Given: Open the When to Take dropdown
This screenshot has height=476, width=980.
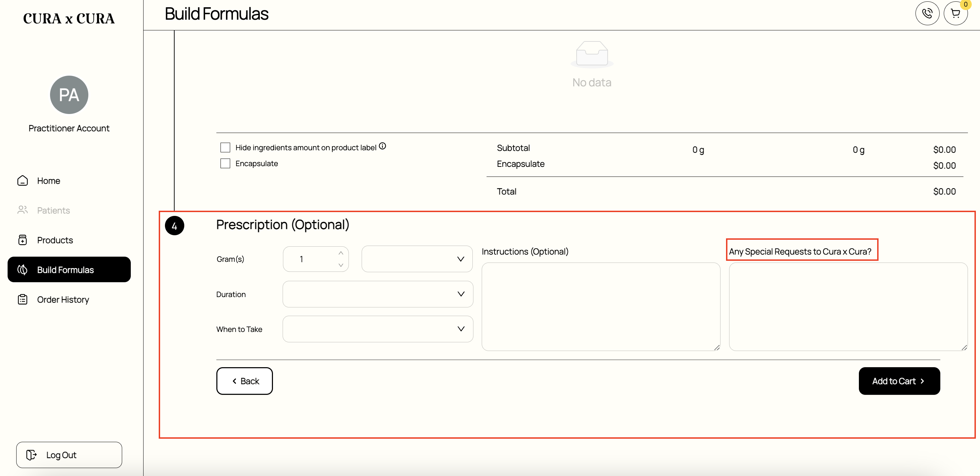Looking at the screenshot, I should click(378, 329).
